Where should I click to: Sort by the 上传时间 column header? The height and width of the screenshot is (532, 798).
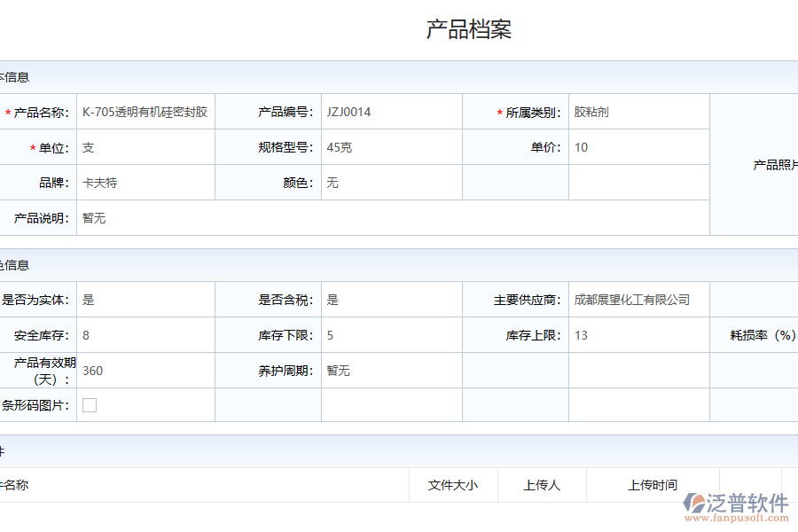(650, 485)
